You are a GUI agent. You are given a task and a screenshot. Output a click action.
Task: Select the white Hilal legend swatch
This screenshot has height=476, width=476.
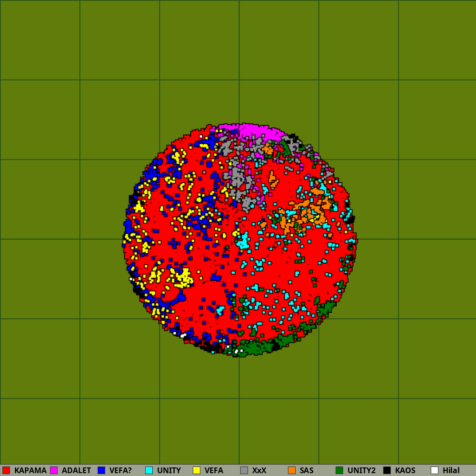(435, 470)
